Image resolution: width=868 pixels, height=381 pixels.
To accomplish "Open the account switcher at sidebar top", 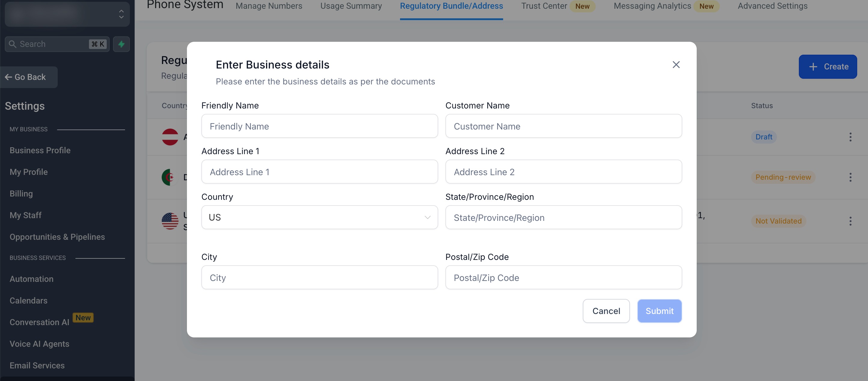I will pos(67,14).
